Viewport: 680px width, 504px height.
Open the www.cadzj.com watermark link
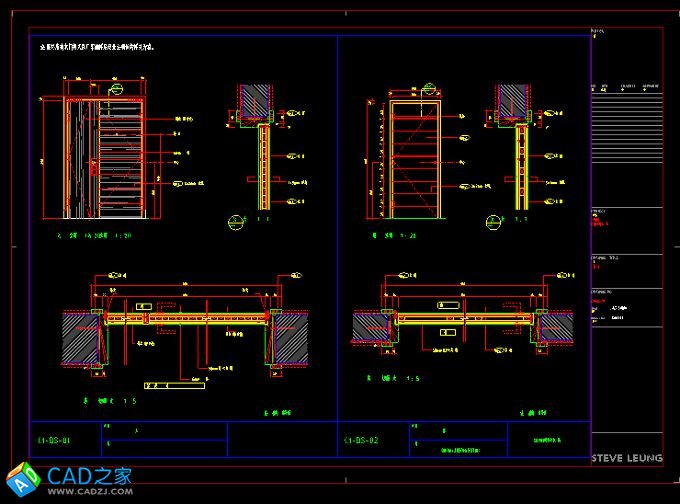90,492
